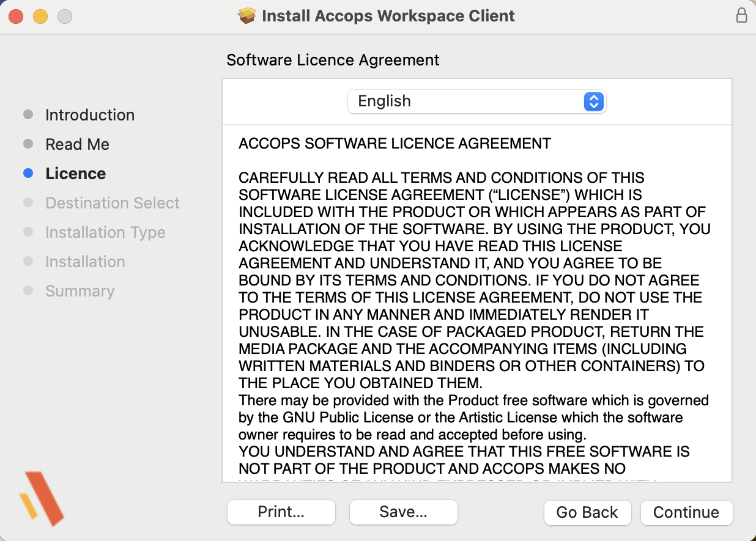Click the Summary step in the sidebar

[x=80, y=291]
